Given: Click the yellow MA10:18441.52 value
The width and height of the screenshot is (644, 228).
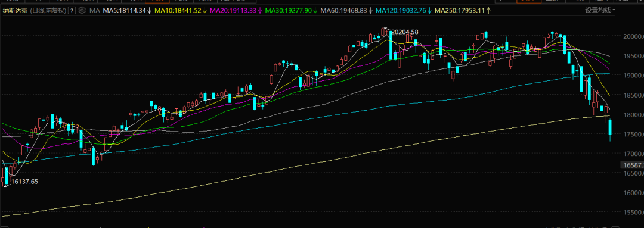Looking at the screenshot, I should click(179, 11).
